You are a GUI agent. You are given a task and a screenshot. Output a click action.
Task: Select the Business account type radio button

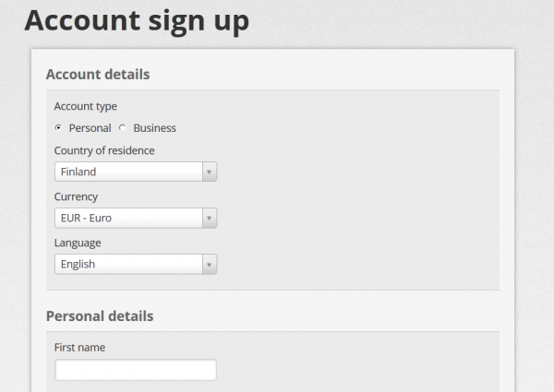click(122, 127)
